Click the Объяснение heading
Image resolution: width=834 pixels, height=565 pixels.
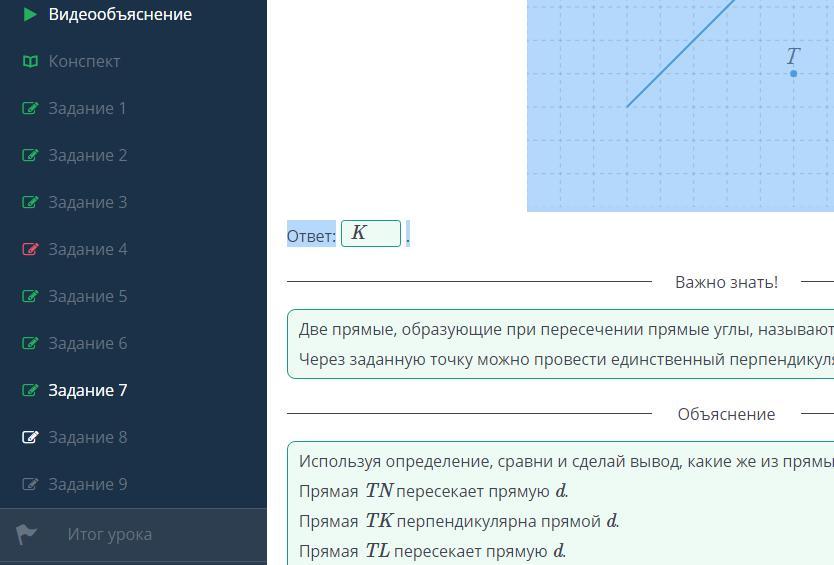point(726,414)
